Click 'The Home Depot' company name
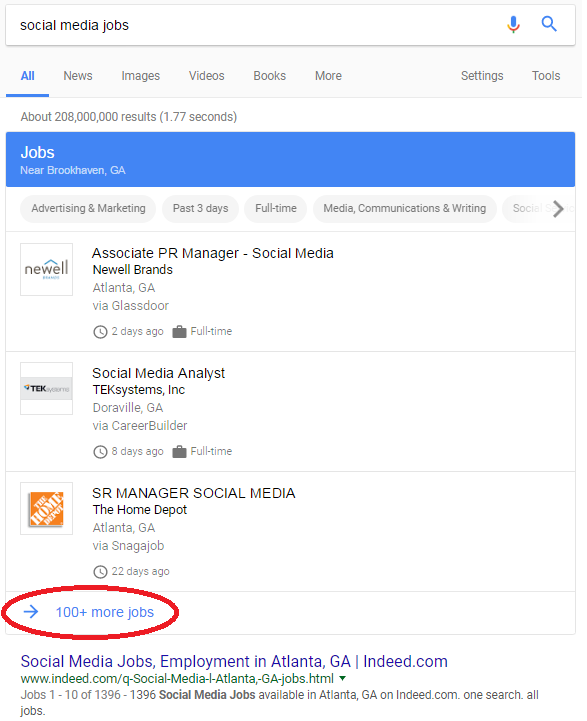This screenshot has width=587, height=721. pyautogui.click(x=140, y=510)
